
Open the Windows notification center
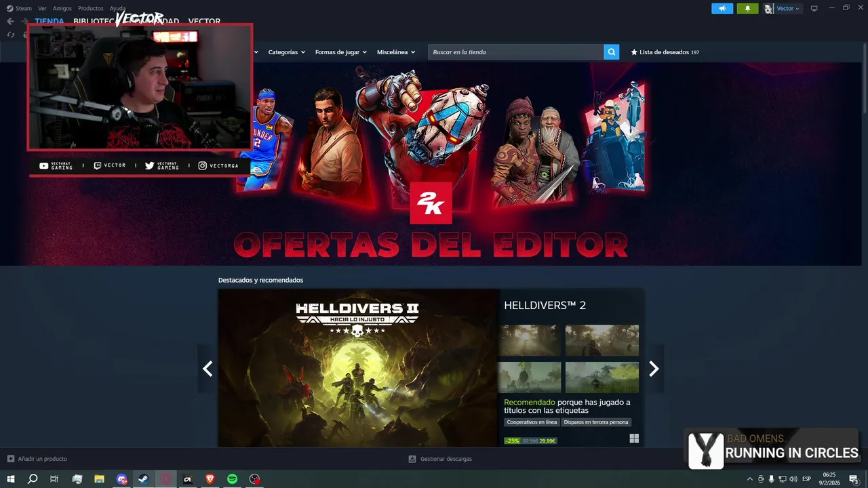tap(854, 479)
